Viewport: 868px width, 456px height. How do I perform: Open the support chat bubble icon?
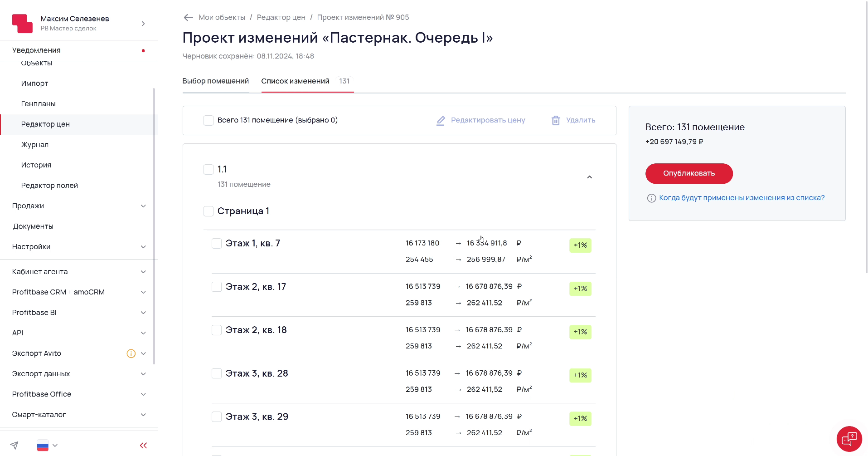coord(849,439)
